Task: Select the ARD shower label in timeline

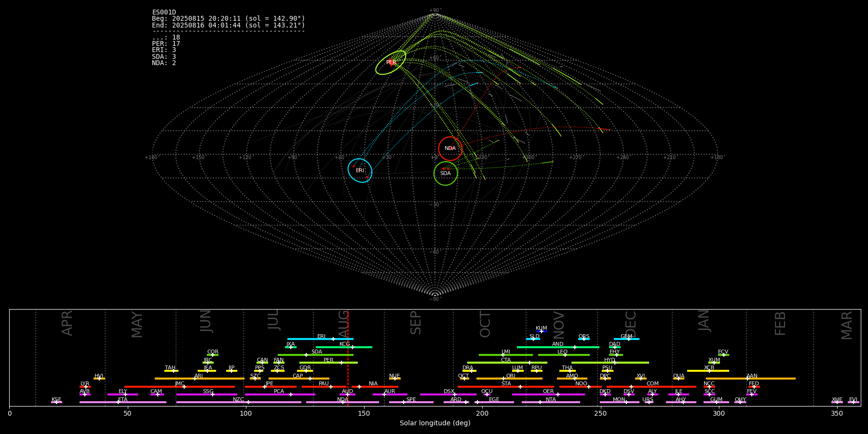Action: pyautogui.click(x=456, y=400)
